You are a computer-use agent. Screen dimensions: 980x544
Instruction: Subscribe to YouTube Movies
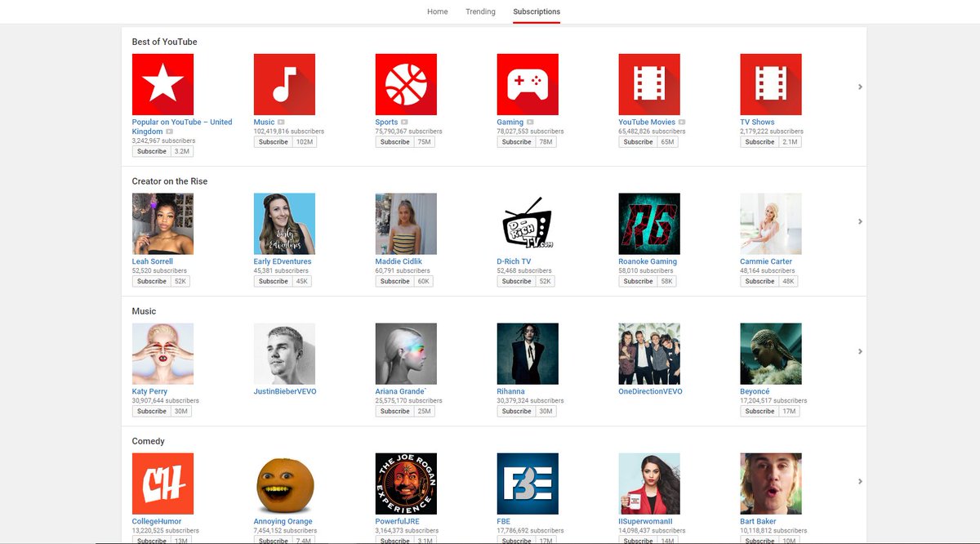(638, 141)
